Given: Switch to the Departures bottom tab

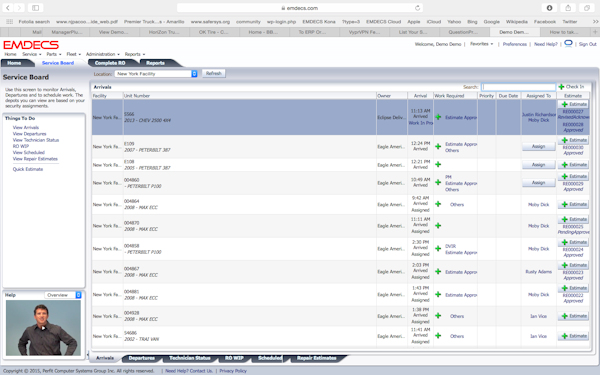Looking at the screenshot, I should [142, 358].
